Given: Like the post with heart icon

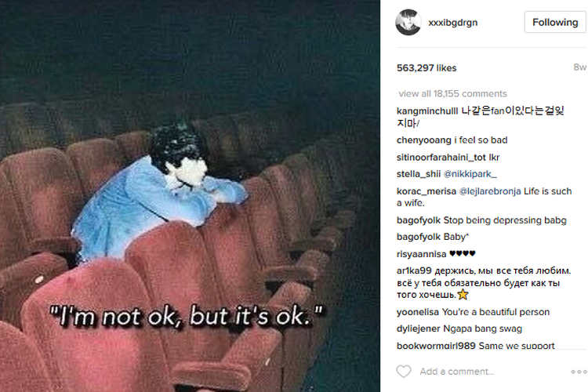Looking at the screenshot, I should 404,372.
